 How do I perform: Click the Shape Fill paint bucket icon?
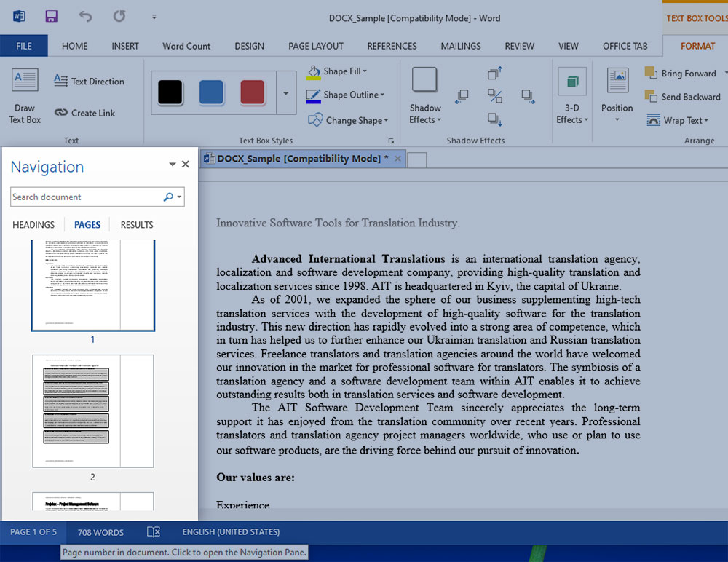click(314, 71)
